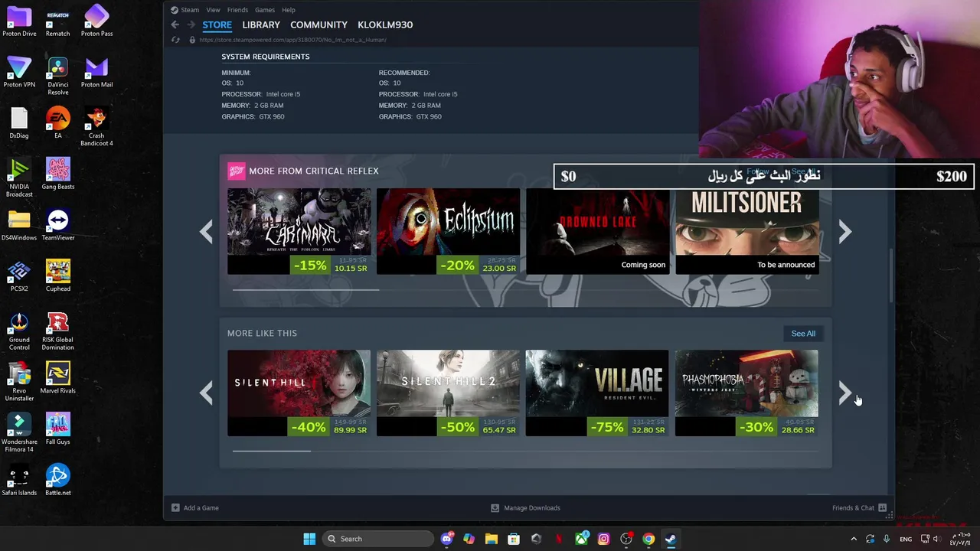Show next games from Critical Reflex
The width and height of the screenshot is (980, 551).
[844, 232]
